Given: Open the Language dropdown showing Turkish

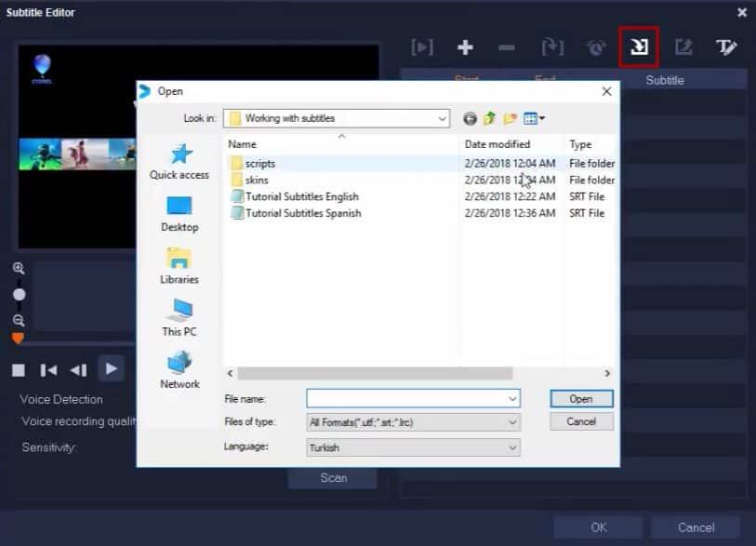Looking at the screenshot, I should (x=512, y=447).
